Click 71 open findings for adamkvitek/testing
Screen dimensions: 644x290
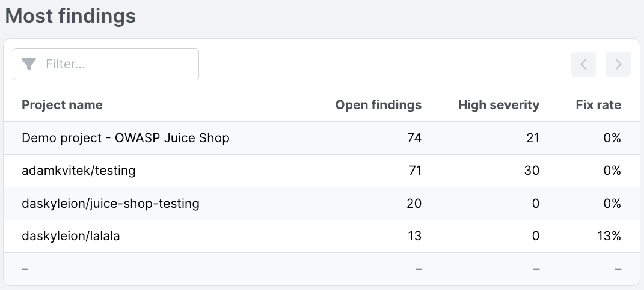pyautogui.click(x=414, y=171)
